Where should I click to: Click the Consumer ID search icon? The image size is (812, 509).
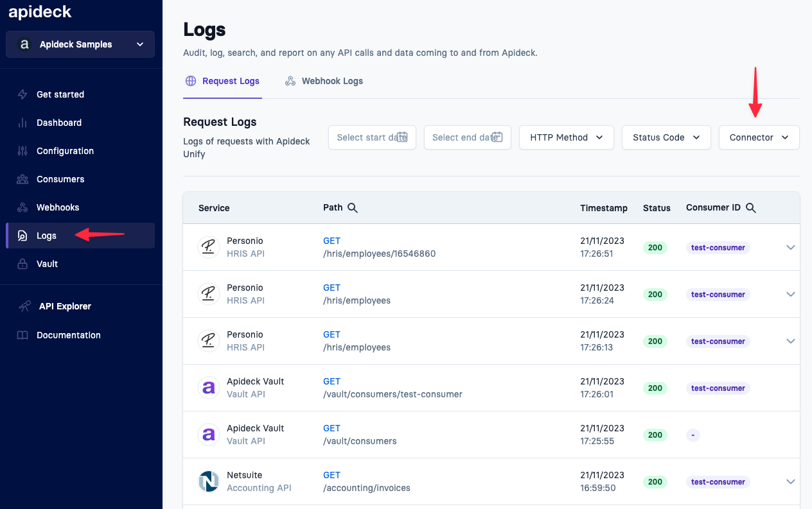(x=750, y=207)
